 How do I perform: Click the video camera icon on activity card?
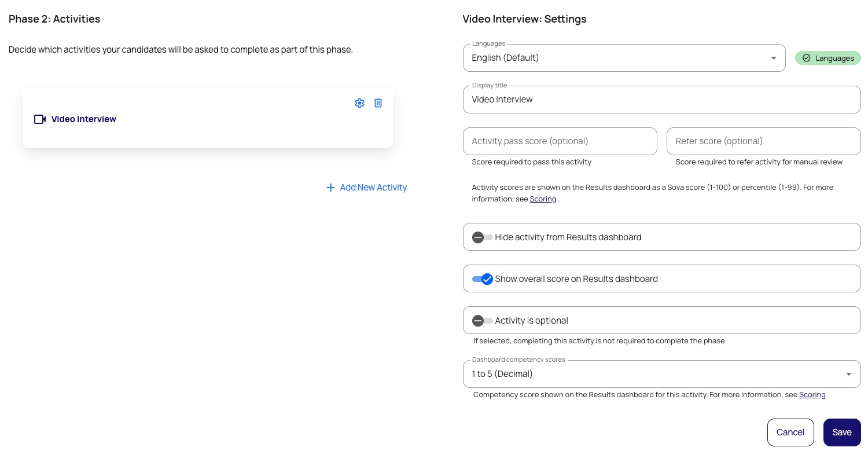pos(40,119)
